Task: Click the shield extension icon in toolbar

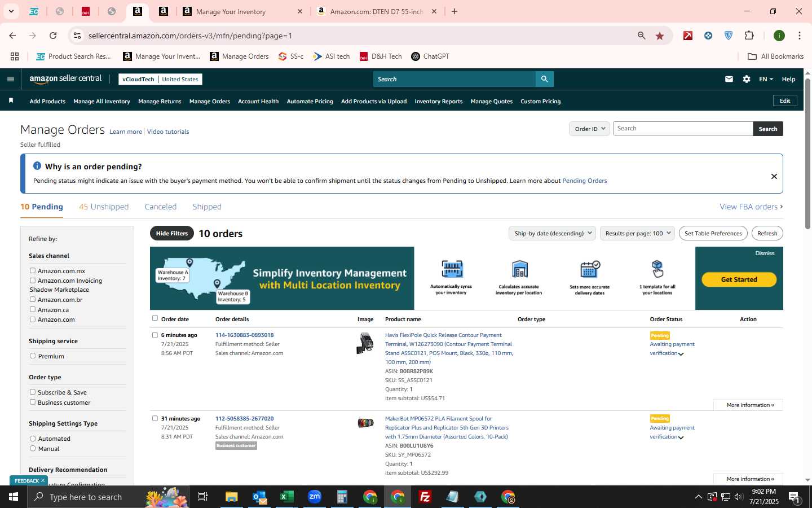Action: 728,36
